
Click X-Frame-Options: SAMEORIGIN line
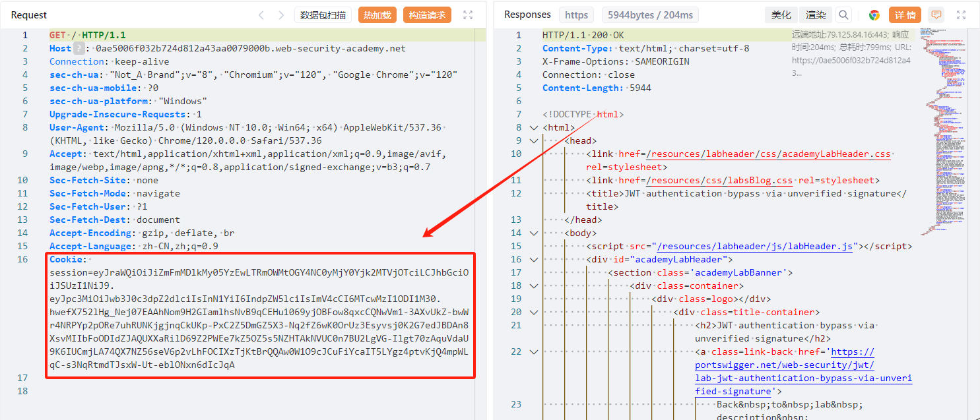[616, 61]
